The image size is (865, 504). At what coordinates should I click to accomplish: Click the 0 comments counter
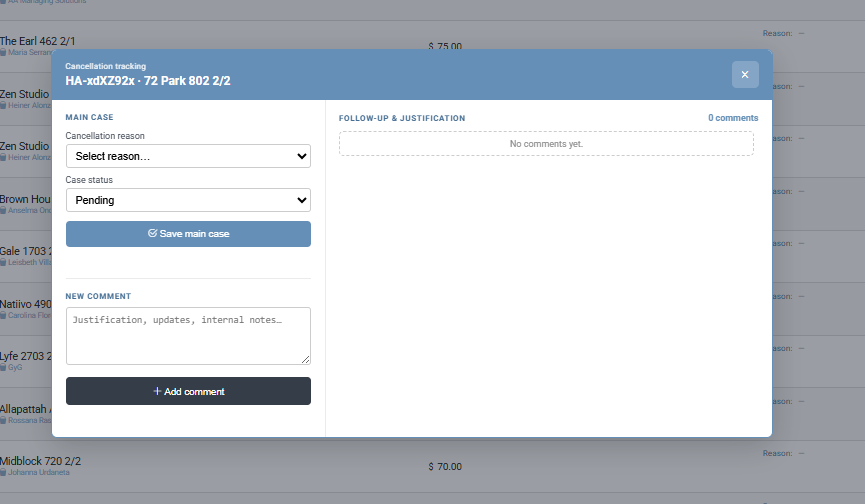(x=733, y=118)
